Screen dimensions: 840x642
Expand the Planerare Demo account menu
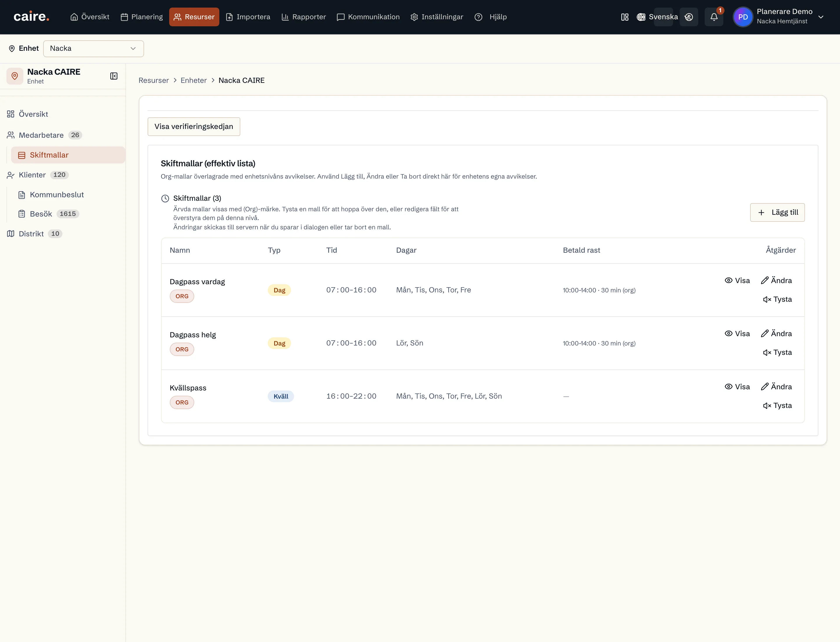pyautogui.click(x=820, y=17)
